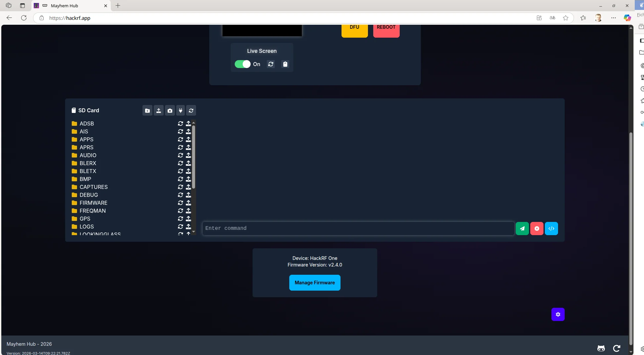Toggle the Live Screen switch off
Screen dimensions: 644x355
(x=243, y=64)
